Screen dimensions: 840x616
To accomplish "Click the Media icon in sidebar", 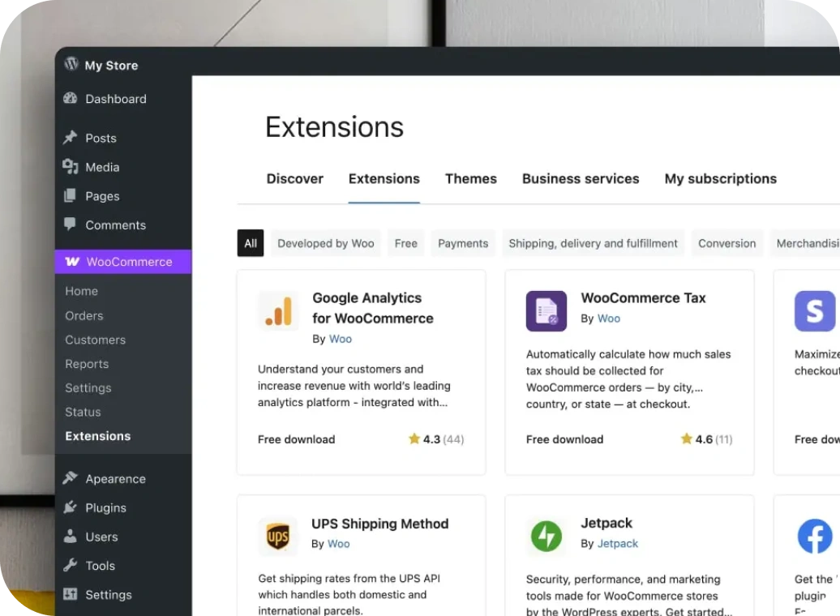I will click(71, 166).
